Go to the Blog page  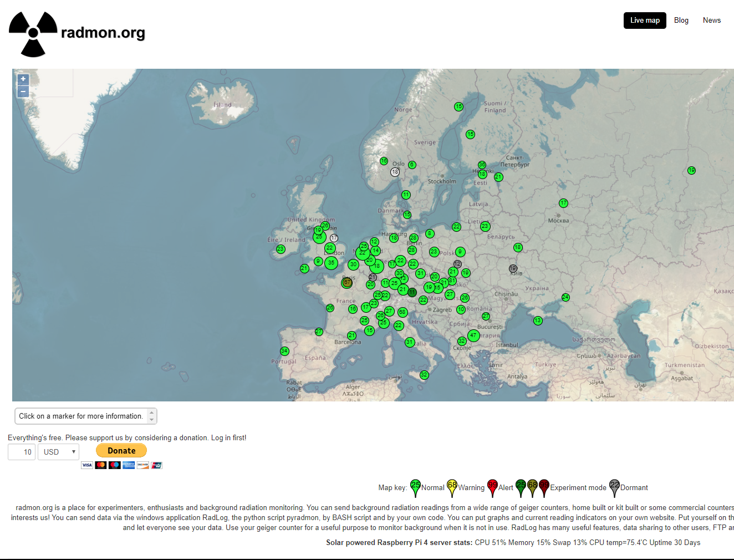(x=681, y=21)
